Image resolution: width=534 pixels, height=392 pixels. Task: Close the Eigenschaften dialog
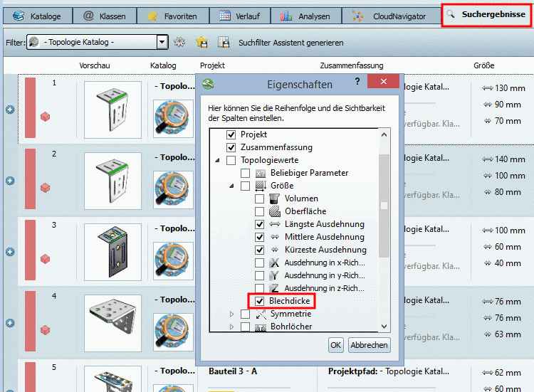click(384, 81)
